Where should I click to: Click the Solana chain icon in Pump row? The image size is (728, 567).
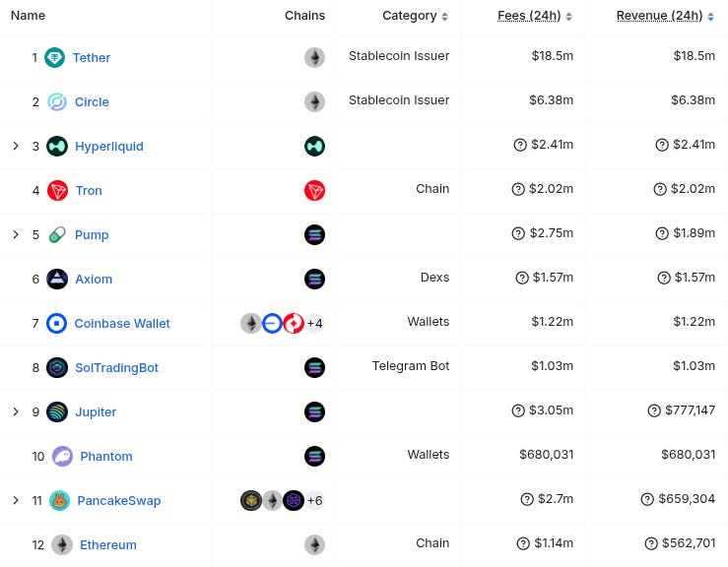click(315, 235)
